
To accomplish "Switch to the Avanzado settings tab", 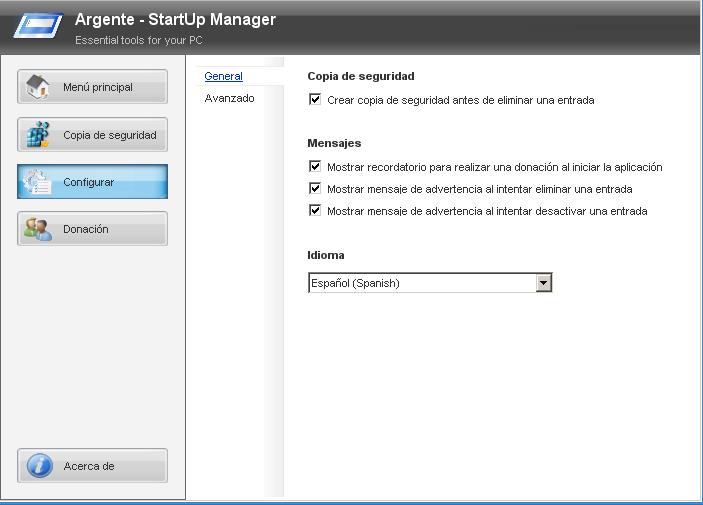I will [x=230, y=98].
